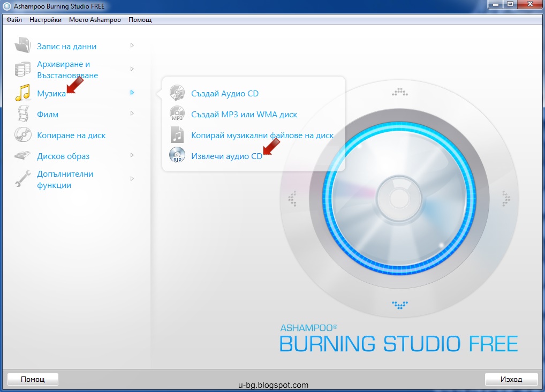
Task: Click the Ashampoo title bar app icon
Action: 6,6
